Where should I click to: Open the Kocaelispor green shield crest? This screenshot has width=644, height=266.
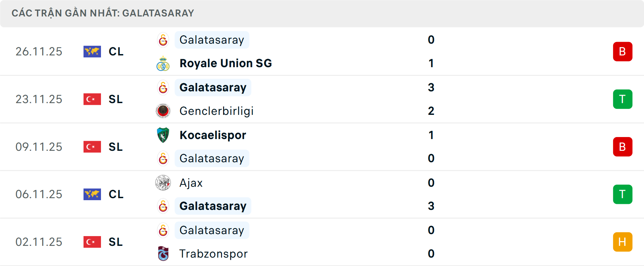point(163,135)
